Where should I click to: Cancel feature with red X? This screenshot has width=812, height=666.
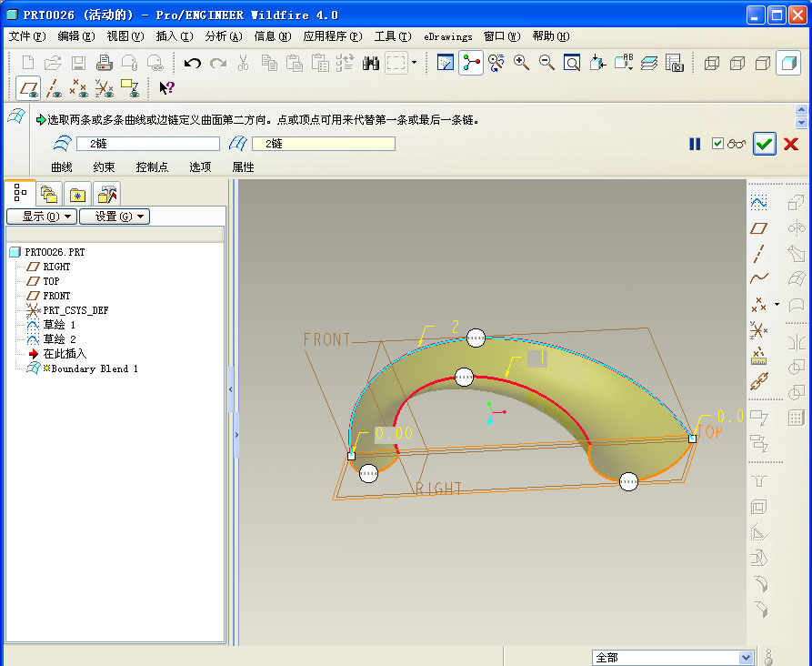[791, 144]
